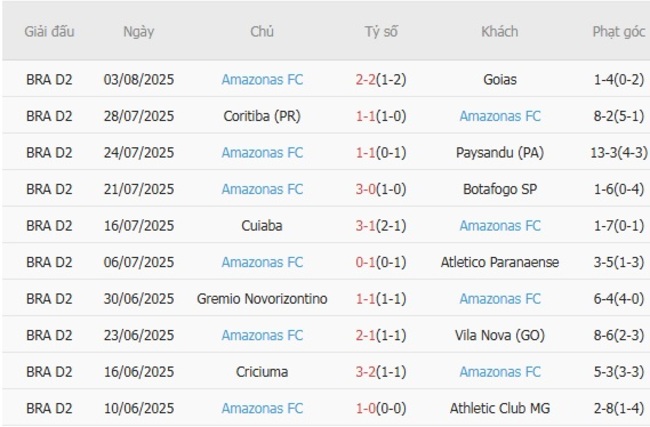Click the "Khách" column header
Screen dimensions: 650x427
499,32
